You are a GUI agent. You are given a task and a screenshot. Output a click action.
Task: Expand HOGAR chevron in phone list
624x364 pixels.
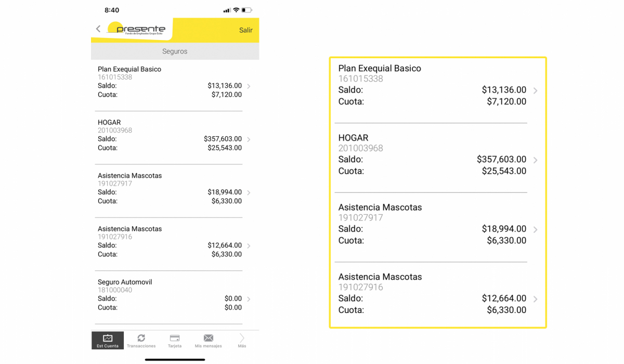click(249, 139)
